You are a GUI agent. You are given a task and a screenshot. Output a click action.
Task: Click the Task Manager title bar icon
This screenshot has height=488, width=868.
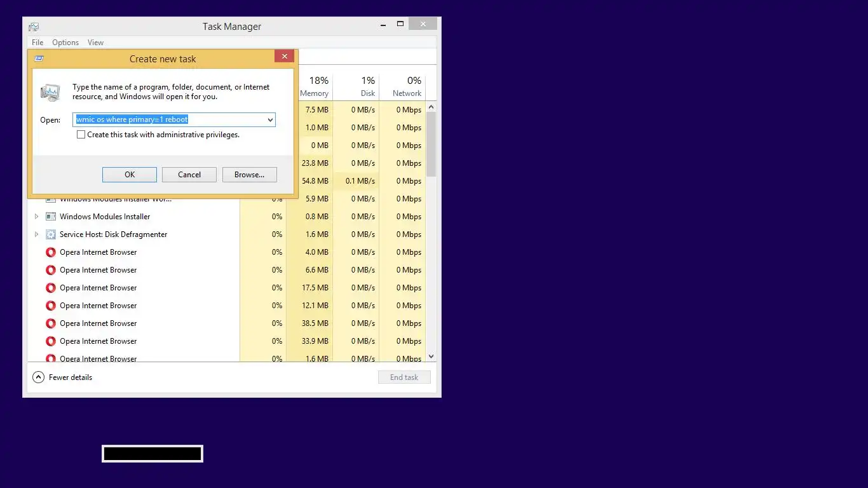tap(34, 27)
